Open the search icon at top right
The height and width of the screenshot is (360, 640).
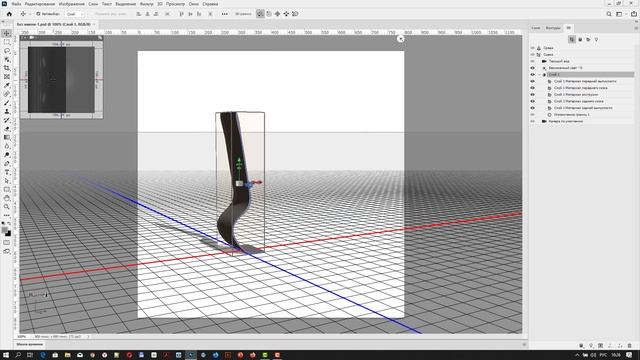pyautogui.click(x=609, y=14)
